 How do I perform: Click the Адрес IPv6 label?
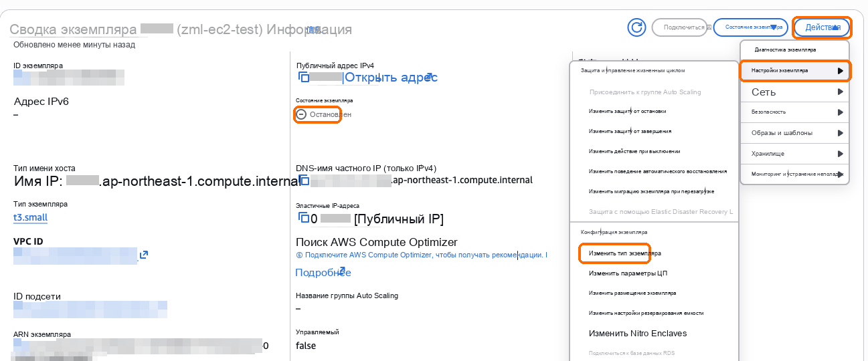tap(41, 102)
